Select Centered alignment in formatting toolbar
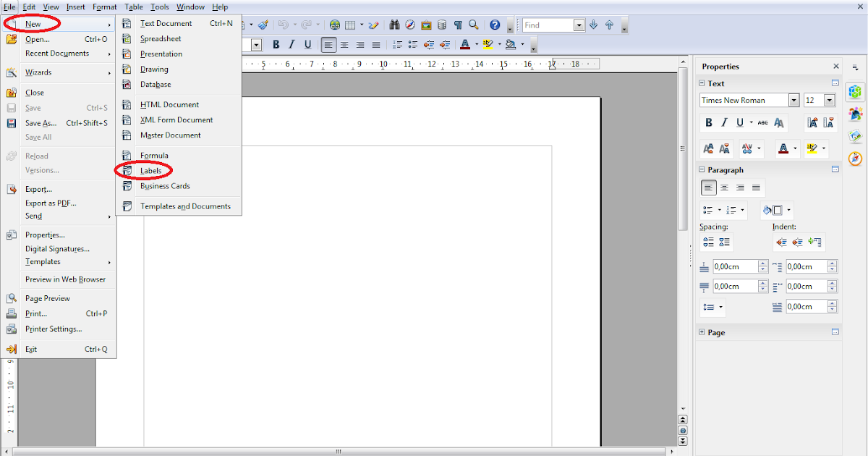Screen dimensions: 868x456 [x=344, y=45]
